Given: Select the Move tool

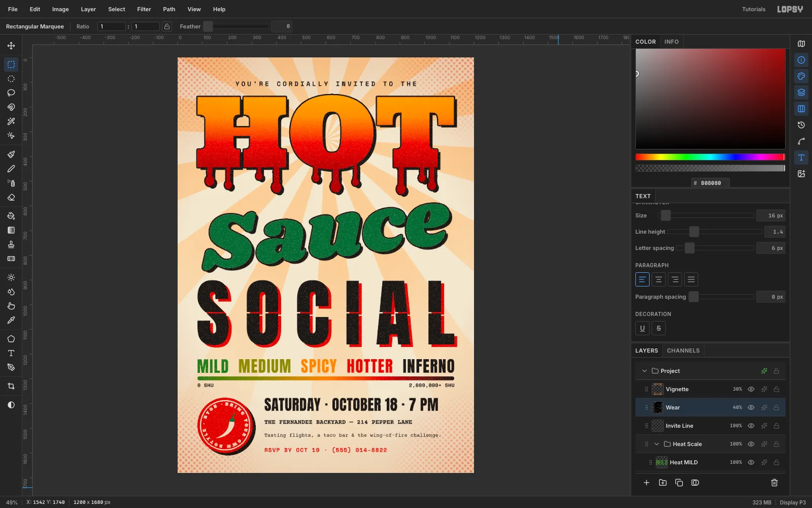Looking at the screenshot, I should coord(11,46).
